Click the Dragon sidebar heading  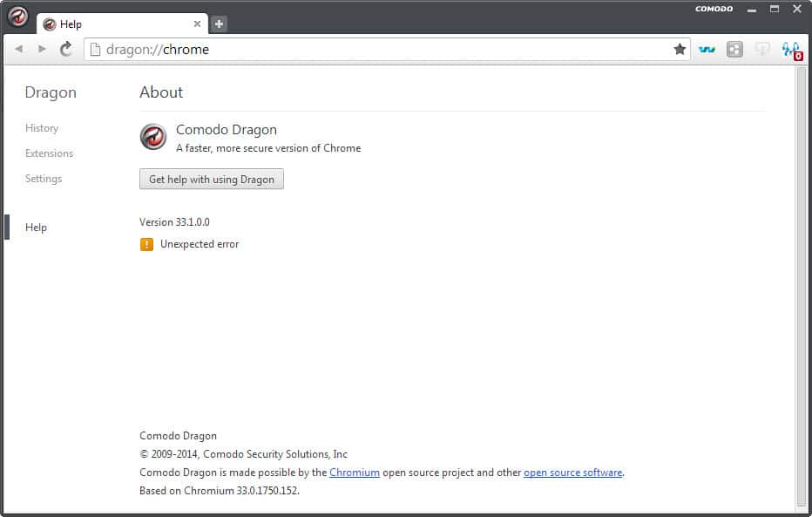click(x=51, y=92)
